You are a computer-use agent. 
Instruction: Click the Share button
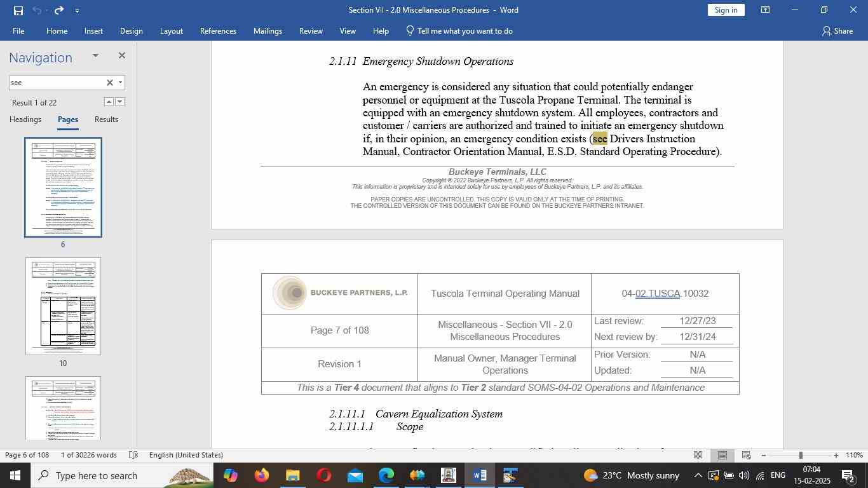point(837,30)
